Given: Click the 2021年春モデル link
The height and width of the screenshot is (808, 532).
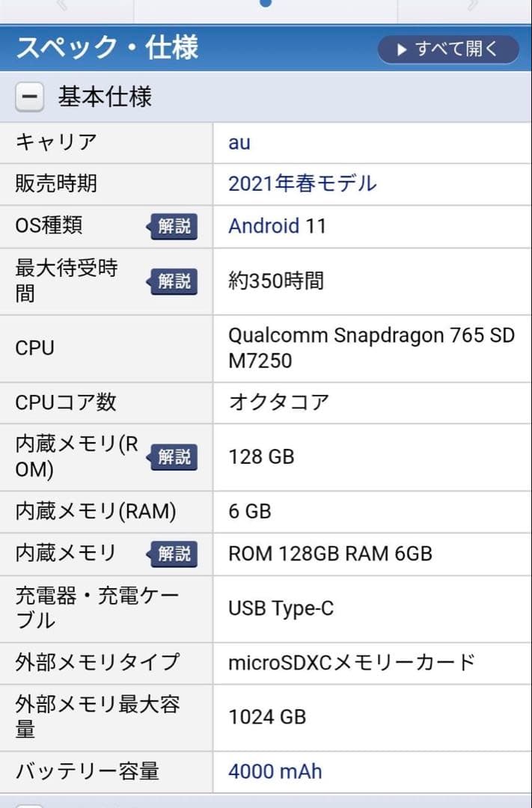Looking at the screenshot, I should 301,184.
